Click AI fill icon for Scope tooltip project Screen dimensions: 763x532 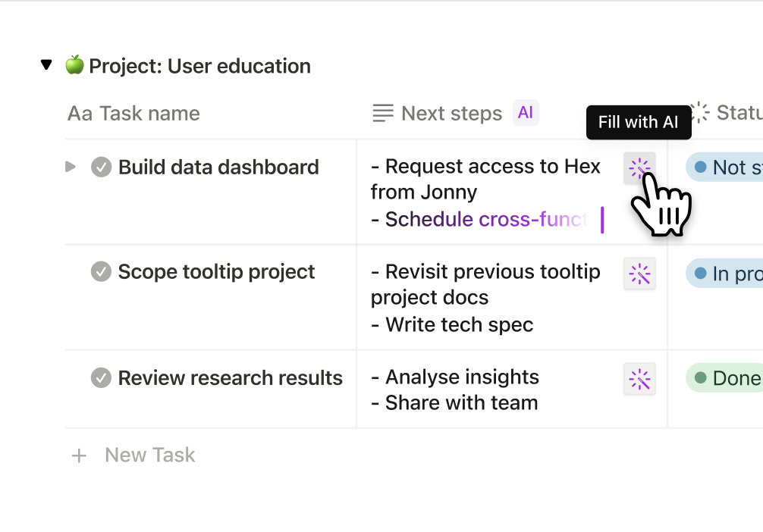[639, 273]
